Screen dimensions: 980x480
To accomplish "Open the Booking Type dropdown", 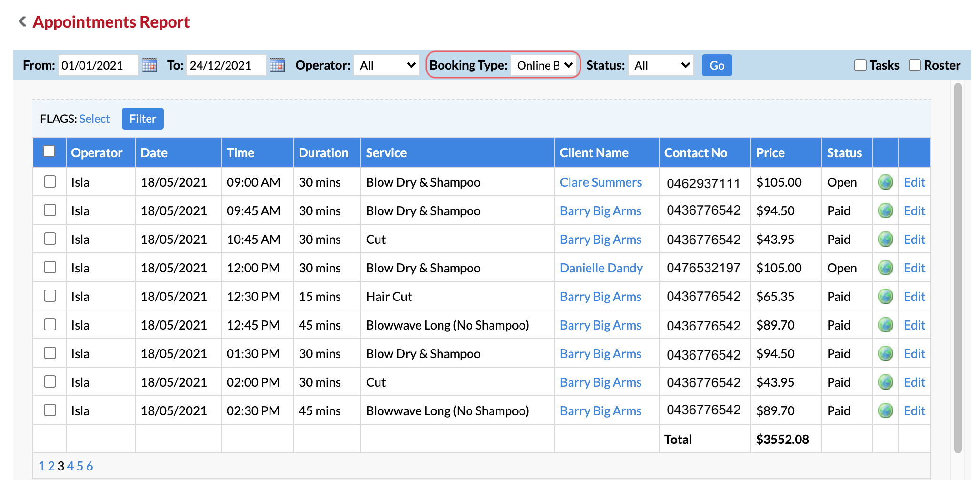I will click(x=544, y=65).
